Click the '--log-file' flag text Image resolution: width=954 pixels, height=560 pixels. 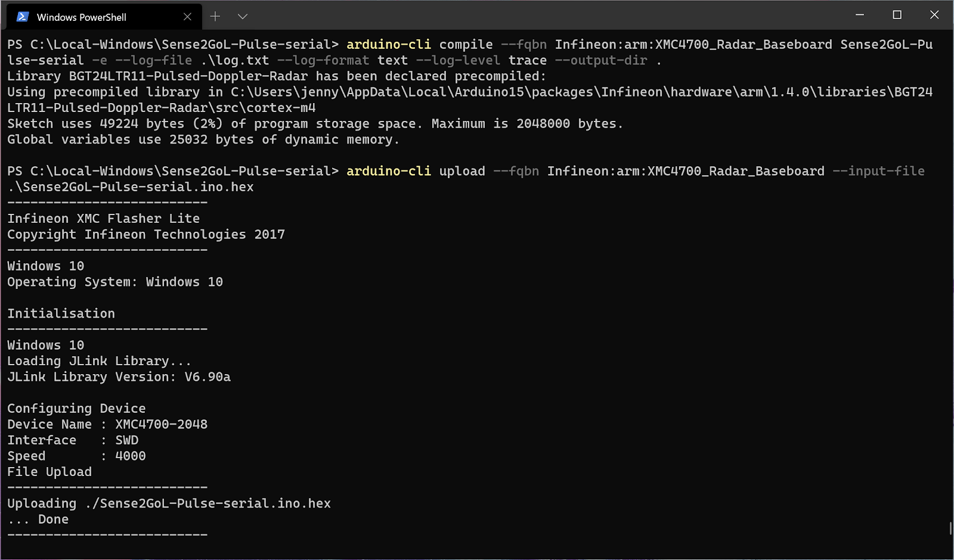click(154, 61)
